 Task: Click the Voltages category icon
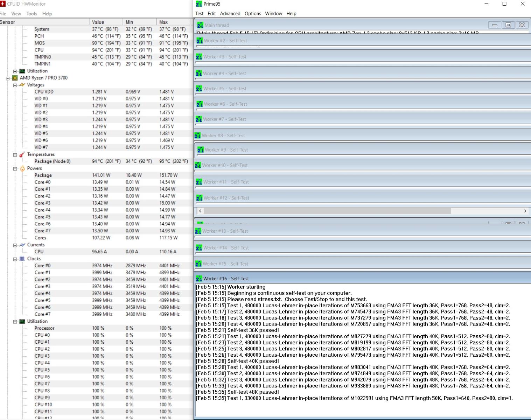(x=22, y=85)
